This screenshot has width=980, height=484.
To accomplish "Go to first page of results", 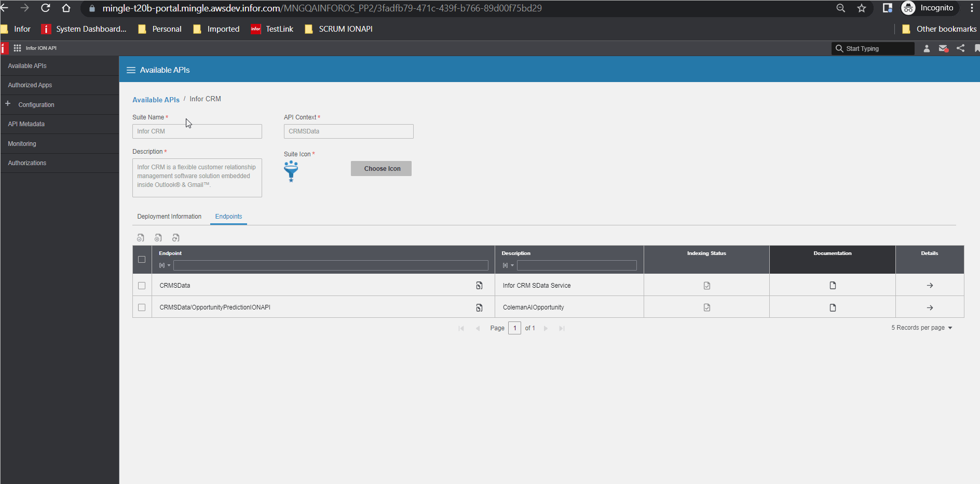I will pyautogui.click(x=461, y=328).
